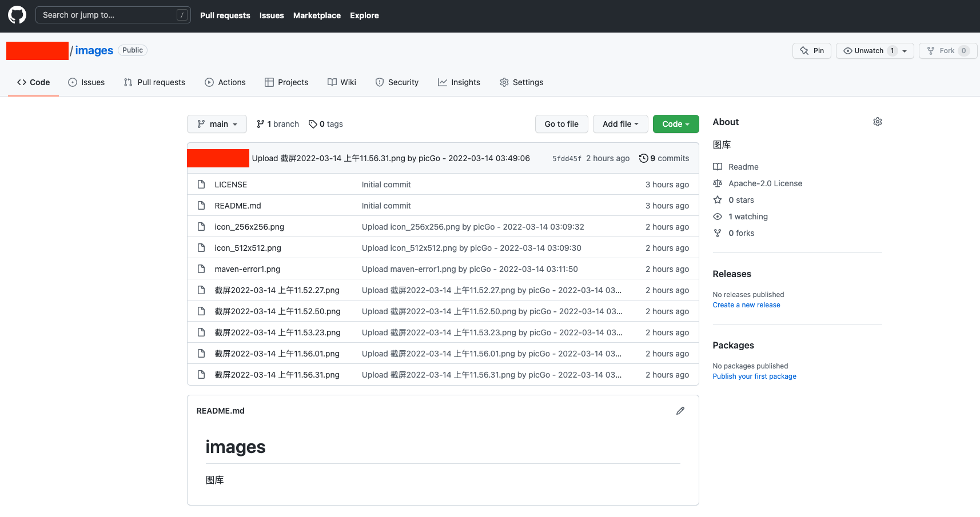This screenshot has height=517, width=980.
Task: Open file 截屏2022-03-14 上午11.53.23.png
Action: click(278, 332)
